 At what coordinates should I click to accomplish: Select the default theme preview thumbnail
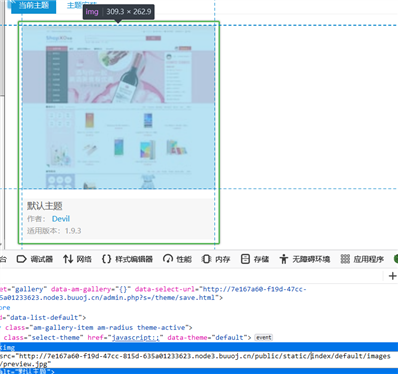pos(119,107)
